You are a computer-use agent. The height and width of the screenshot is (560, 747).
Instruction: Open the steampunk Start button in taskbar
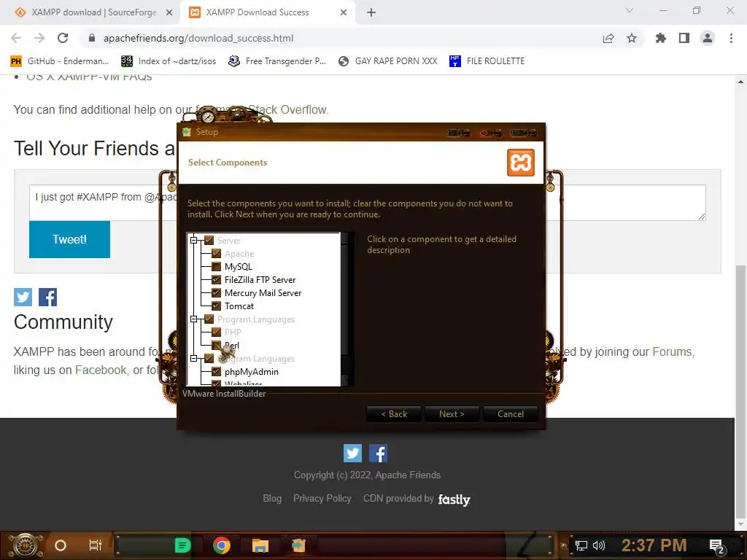[26, 545]
